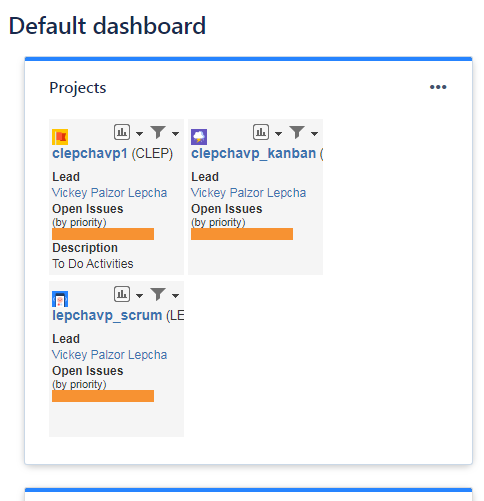The height and width of the screenshot is (501, 484).
Task: Open reports chart icon for lepchavp_scrum
Action: point(122,294)
